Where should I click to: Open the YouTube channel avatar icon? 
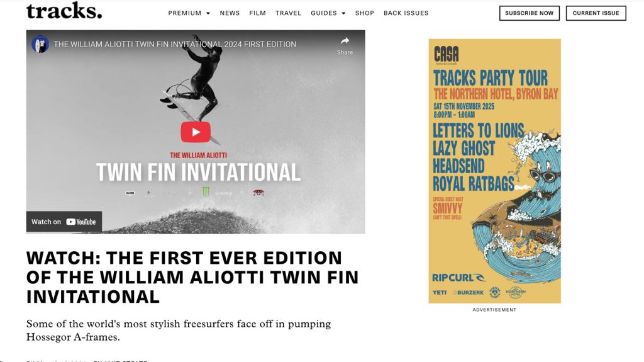tap(40, 44)
